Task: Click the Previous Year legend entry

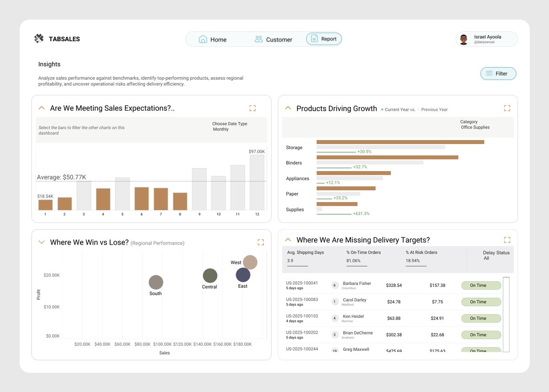Action: pos(433,110)
